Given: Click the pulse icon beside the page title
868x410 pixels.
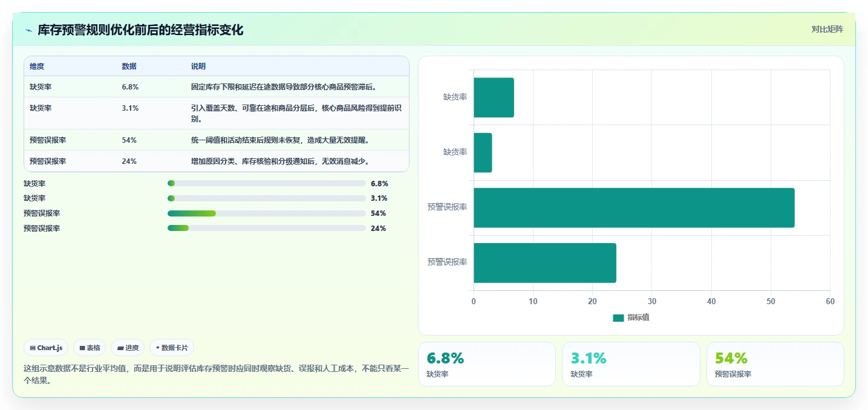Looking at the screenshot, I should pyautogui.click(x=28, y=30).
